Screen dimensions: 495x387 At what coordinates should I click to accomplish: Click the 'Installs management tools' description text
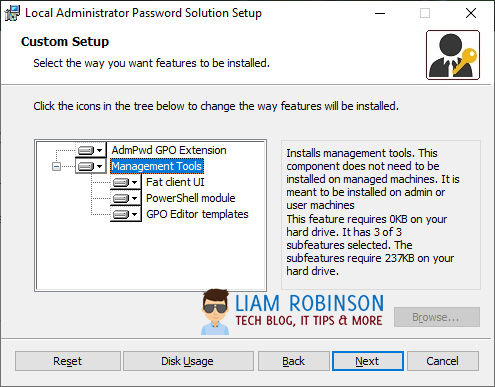373,212
